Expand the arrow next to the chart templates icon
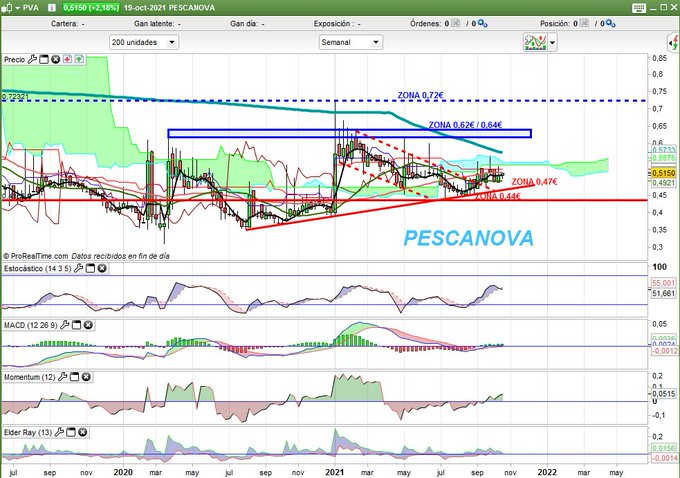 pos(552,43)
